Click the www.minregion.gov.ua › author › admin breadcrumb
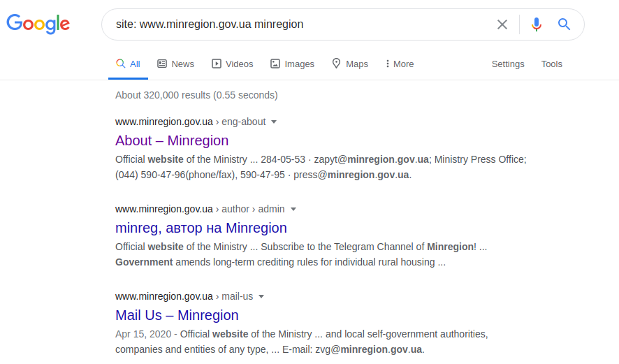The width and height of the screenshot is (619, 364). click(200, 209)
